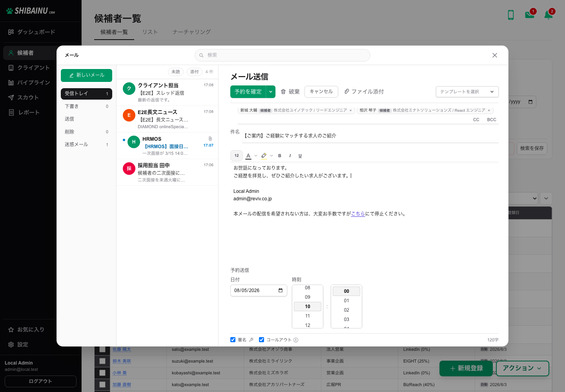Expand the dropdown arrow beside 予約を確定
The image size is (565, 392).
(271, 92)
